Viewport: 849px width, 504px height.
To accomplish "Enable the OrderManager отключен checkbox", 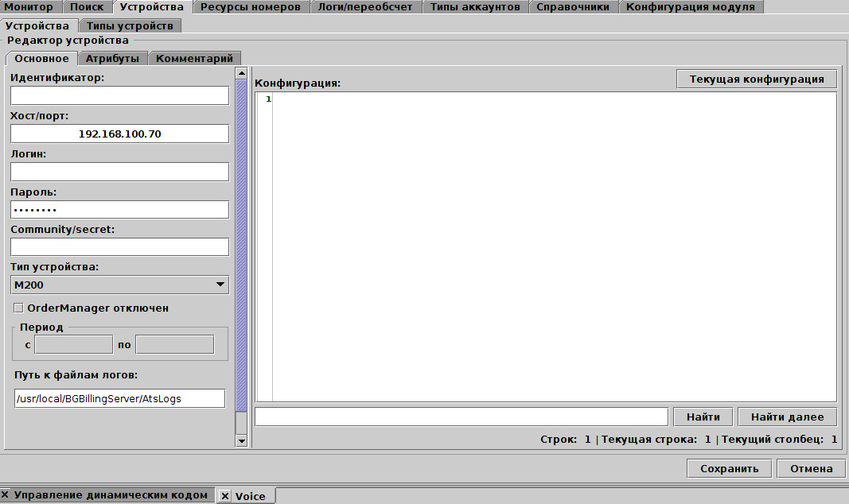I will pyautogui.click(x=19, y=308).
